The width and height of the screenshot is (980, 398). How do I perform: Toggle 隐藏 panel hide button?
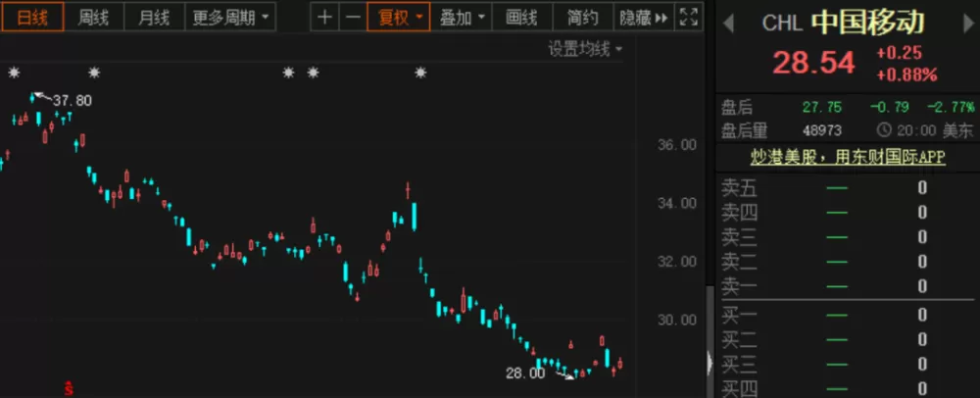pyautogui.click(x=644, y=17)
